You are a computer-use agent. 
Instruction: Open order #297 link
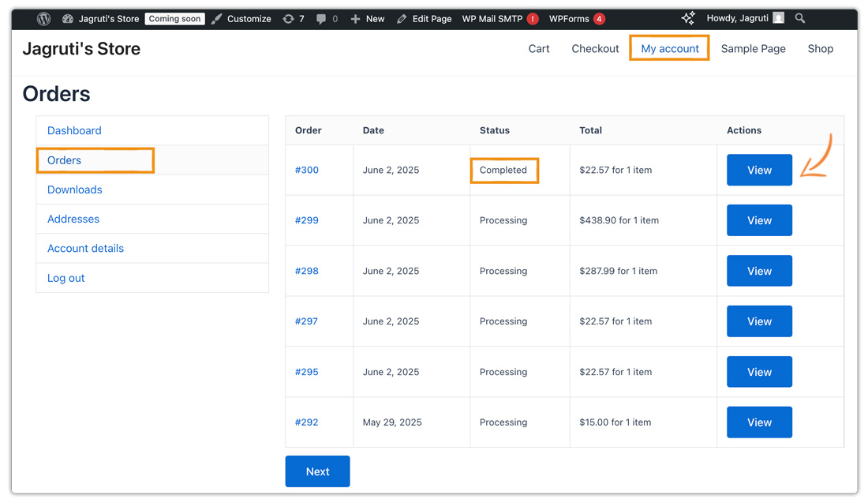tap(306, 321)
